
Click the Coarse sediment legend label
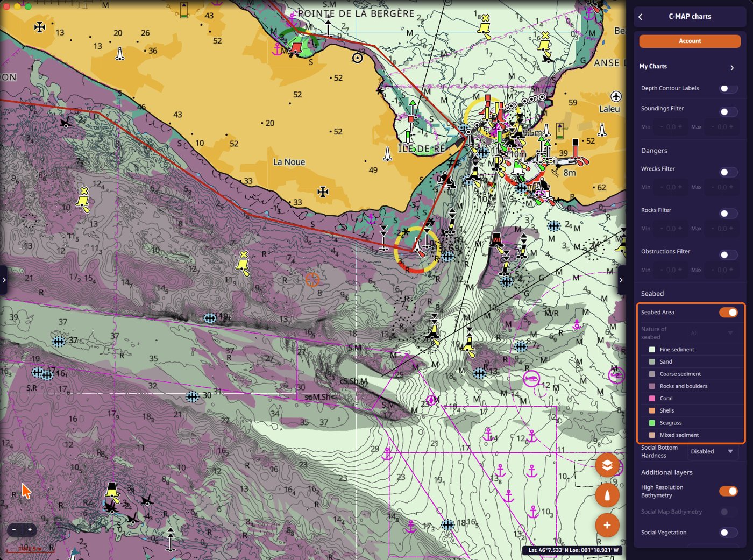tap(680, 374)
